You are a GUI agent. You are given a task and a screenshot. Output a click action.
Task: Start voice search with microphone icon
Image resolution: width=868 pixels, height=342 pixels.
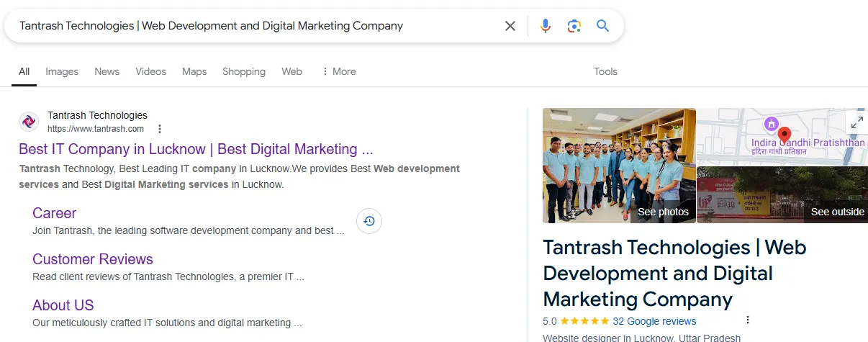pos(546,26)
